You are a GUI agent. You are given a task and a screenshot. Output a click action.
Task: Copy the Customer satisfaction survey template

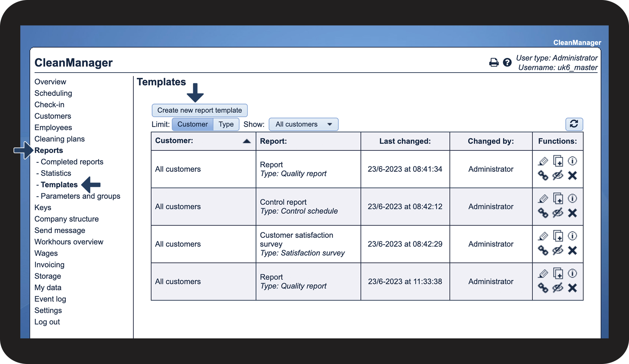(558, 236)
